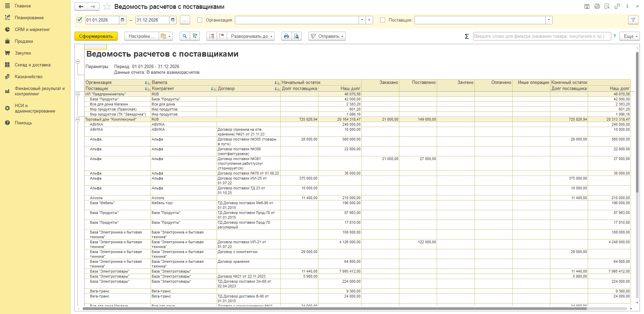
Task: Click the print preview icon
Action: click(x=297, y=36)
